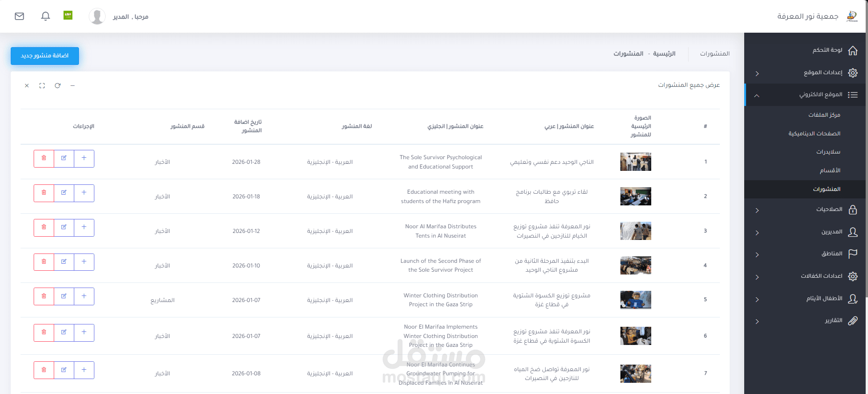Edit post row 6 Noor El Marifa Implements
Screen dimensions: 868x394
pos(64,332)
